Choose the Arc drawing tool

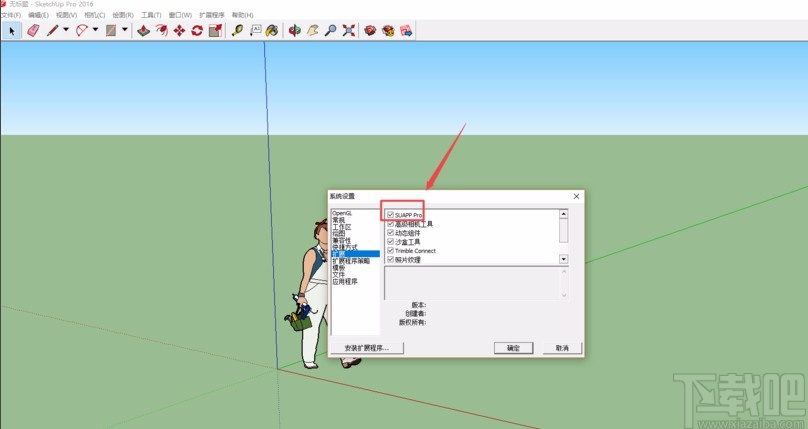click(x=82, y=31)
